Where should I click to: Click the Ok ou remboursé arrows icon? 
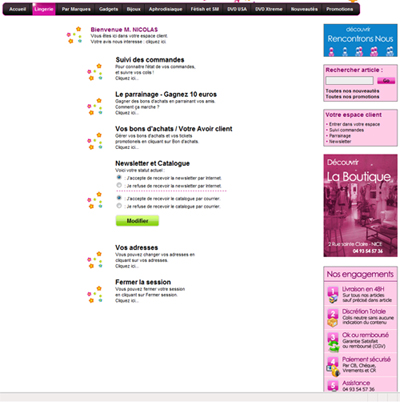(333, 342)
